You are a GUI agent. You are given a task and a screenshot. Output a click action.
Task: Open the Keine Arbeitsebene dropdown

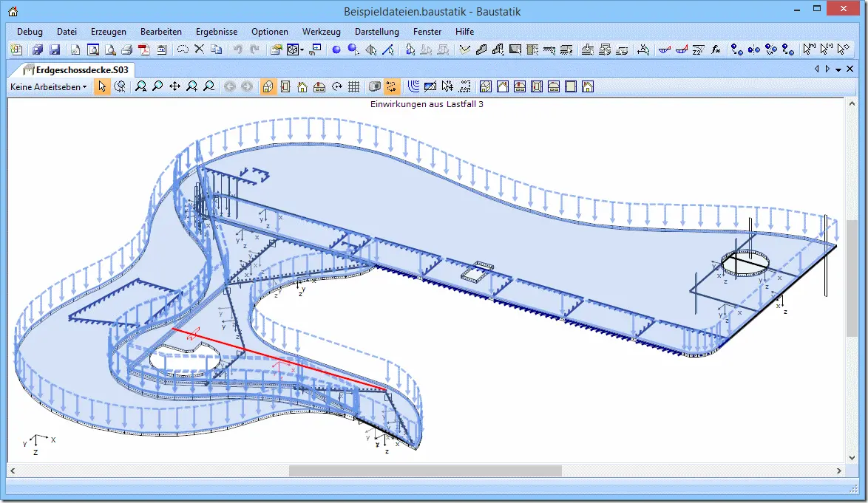coord(49,86)
